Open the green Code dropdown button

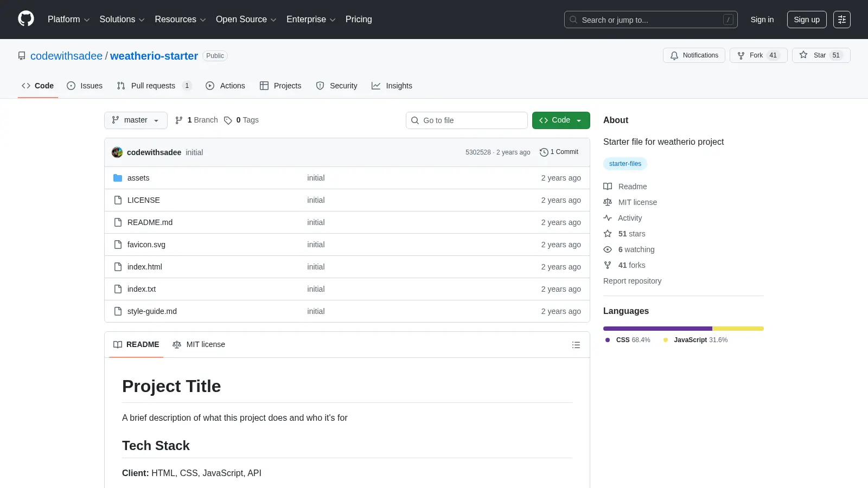pyautogui.click(x=561, y=120)
